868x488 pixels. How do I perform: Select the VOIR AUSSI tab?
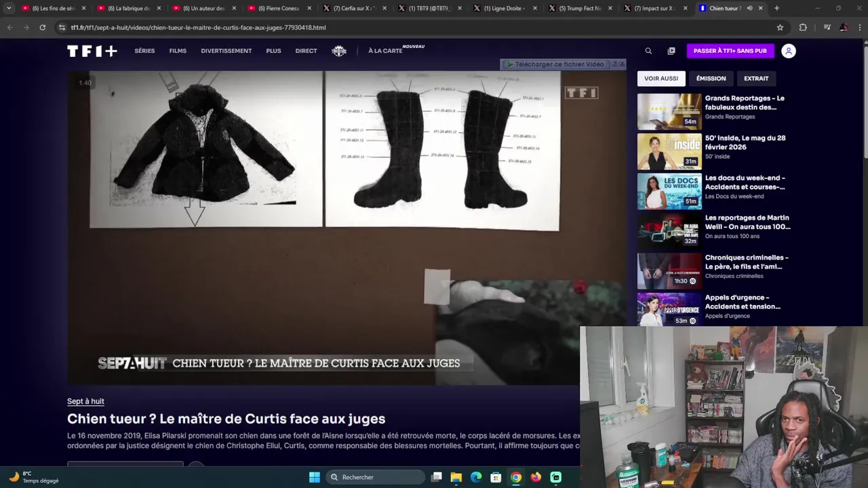[661, 79]
